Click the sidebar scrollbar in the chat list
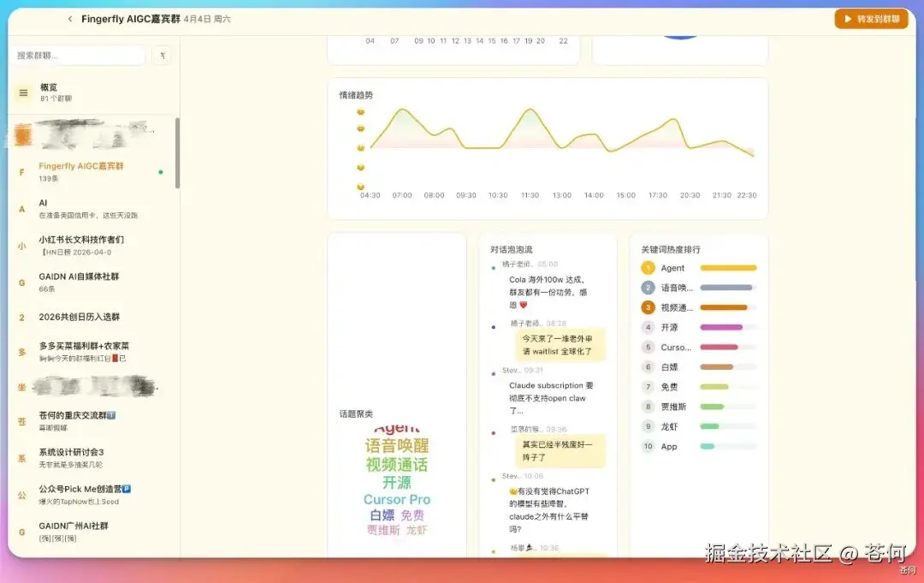Image resolution: width=924 pixels, height=583 pixels. (x=177, y=154)
